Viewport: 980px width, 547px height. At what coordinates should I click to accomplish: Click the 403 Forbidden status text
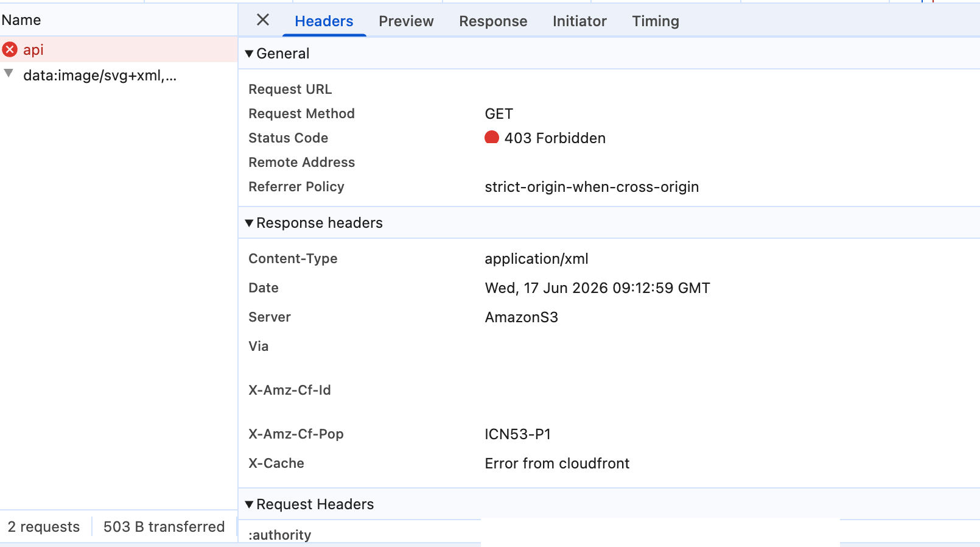click(555, 138)
